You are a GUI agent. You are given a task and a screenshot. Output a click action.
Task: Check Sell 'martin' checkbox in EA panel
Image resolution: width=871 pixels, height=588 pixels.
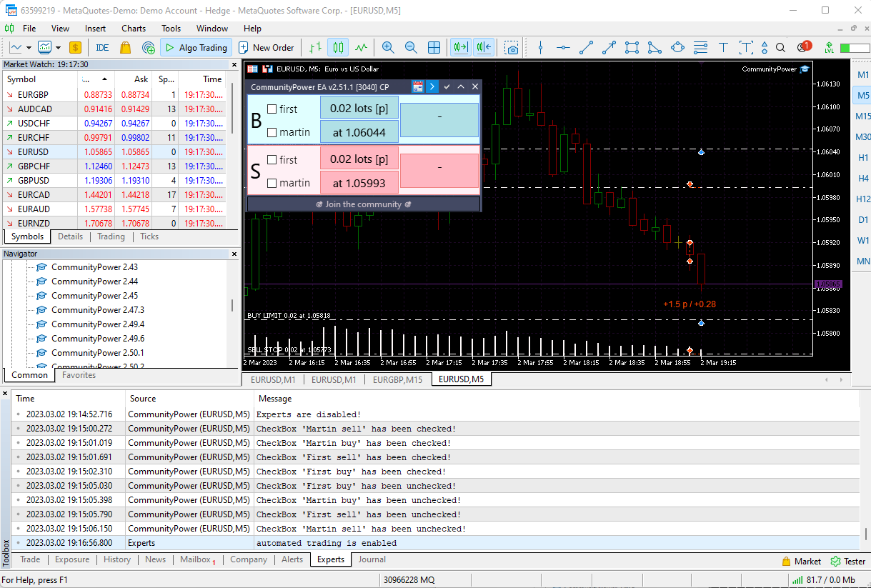tap(272, 183)
